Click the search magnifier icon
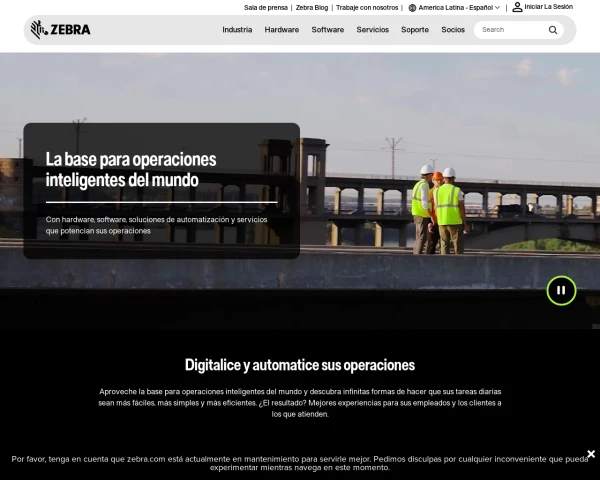The height and width of the screenshot is (480, 600). (553, 30)
